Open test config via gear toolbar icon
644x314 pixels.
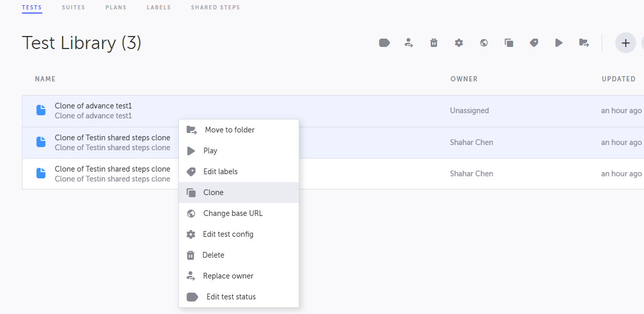(x=459, y=43)
